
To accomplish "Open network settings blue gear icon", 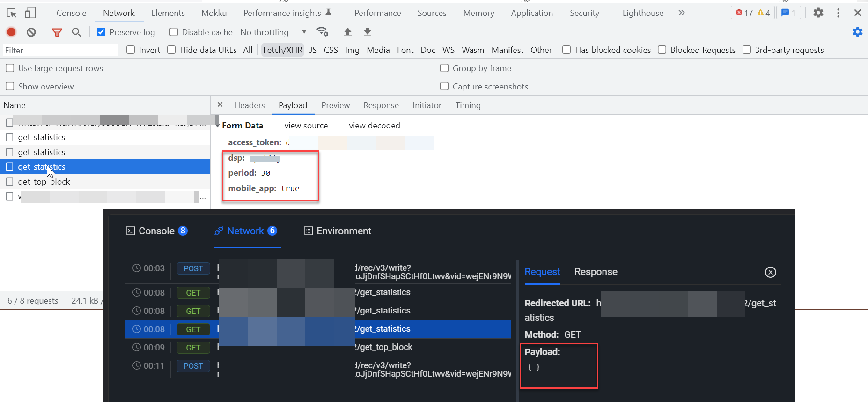I will 858,32.
